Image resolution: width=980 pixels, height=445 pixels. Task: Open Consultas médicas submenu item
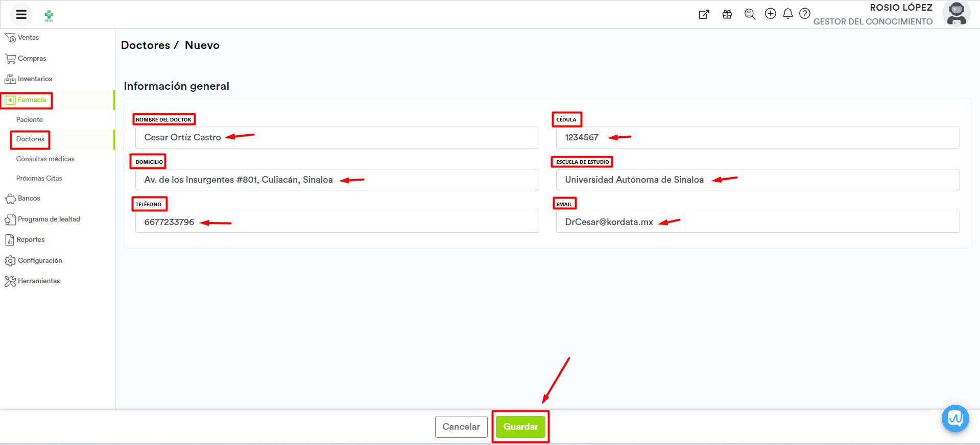[x=45, y=159]
